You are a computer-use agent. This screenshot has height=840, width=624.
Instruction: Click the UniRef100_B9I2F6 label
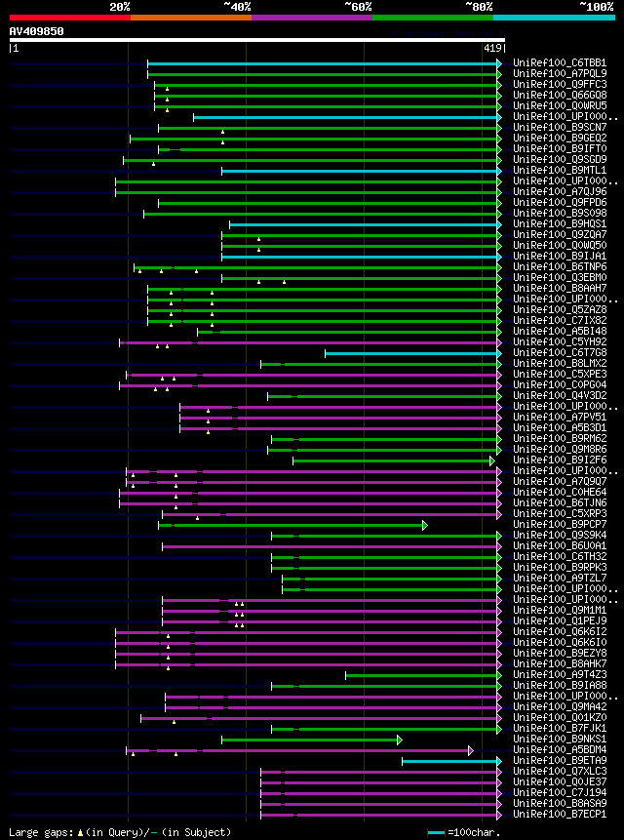(x=560, y=460)
